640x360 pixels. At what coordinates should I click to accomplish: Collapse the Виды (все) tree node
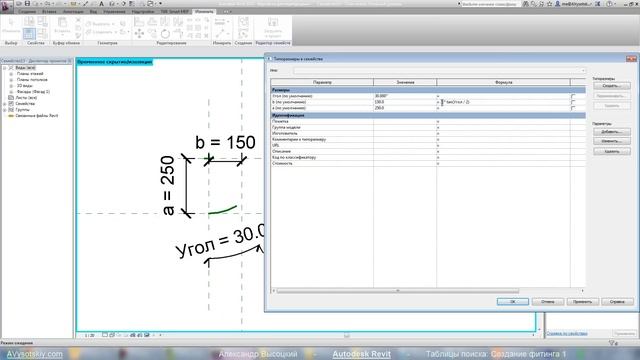coord(4,68)
